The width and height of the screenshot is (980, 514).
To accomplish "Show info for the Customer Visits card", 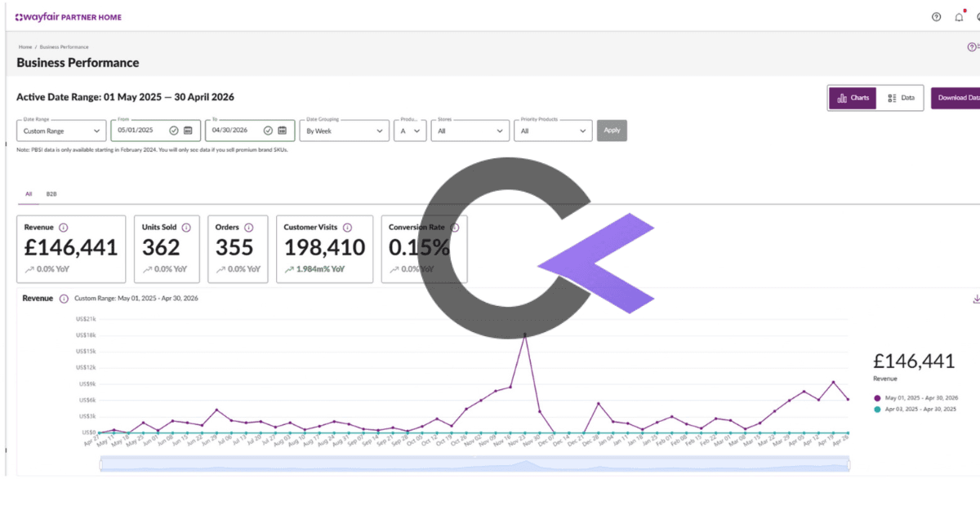I will (x=347, y=228).
